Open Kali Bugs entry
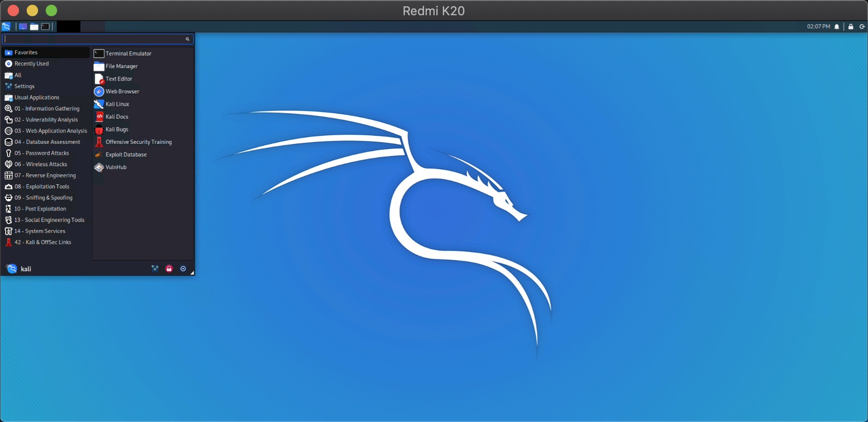The width and height of the screenshot is (868, 422). (143, 129)
